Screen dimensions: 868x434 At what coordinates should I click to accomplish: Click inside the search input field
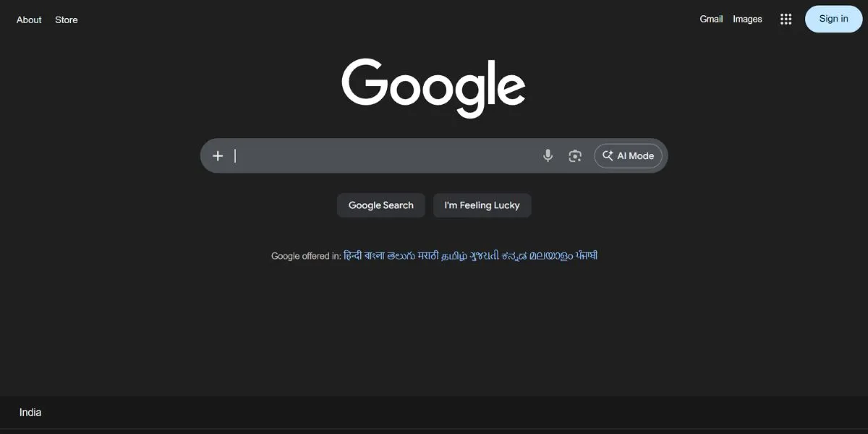click(x=376, y=155)
